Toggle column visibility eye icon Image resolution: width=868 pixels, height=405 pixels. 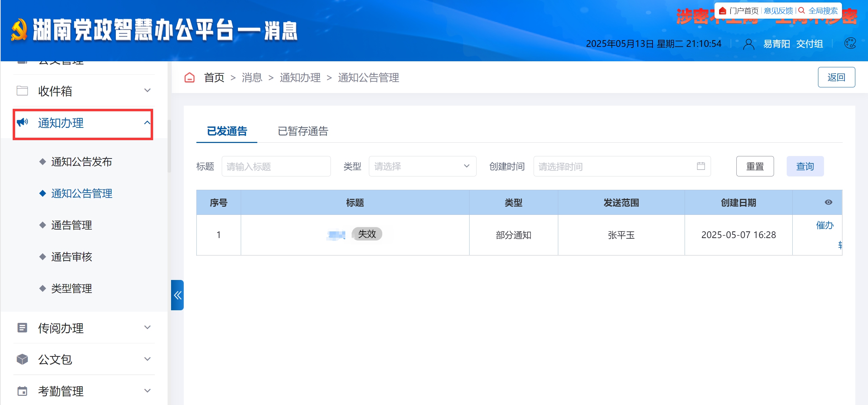point(828,202)
